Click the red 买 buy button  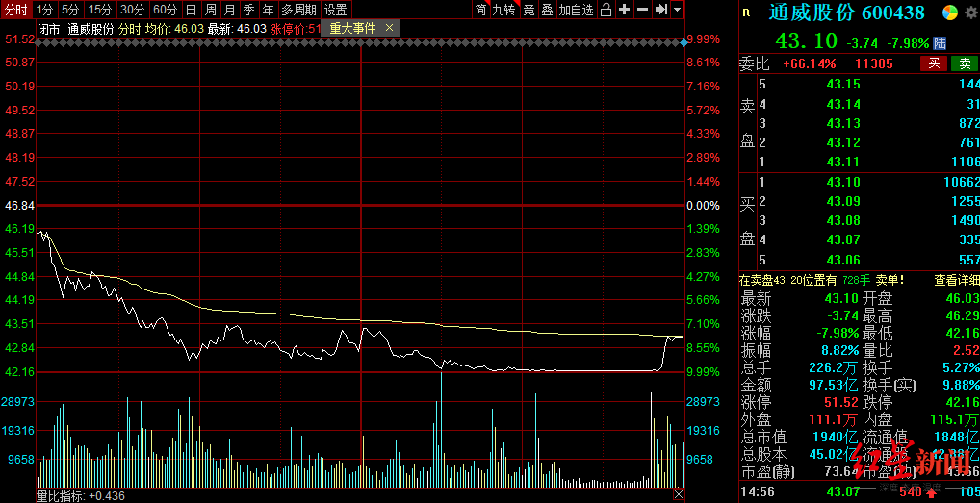(933, 63)
